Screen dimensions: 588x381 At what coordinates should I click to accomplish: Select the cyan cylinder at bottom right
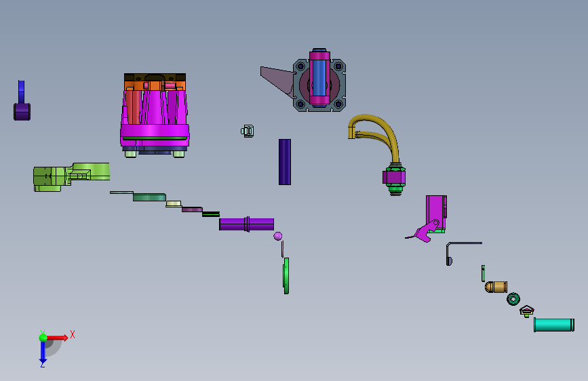(x=554, y=325)
